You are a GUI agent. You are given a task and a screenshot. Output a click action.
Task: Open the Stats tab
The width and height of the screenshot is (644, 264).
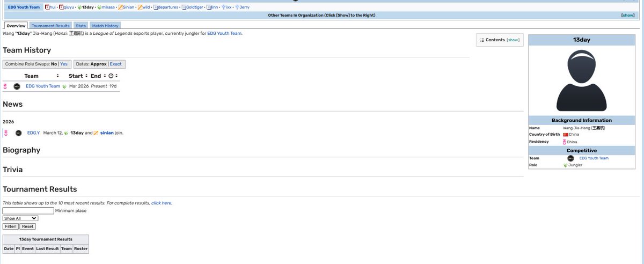(80, 25)
